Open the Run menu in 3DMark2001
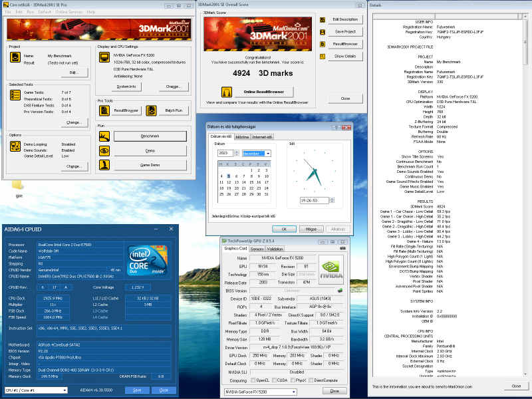Viewport: 532px width, 399px height. click(x=31, y=12)
